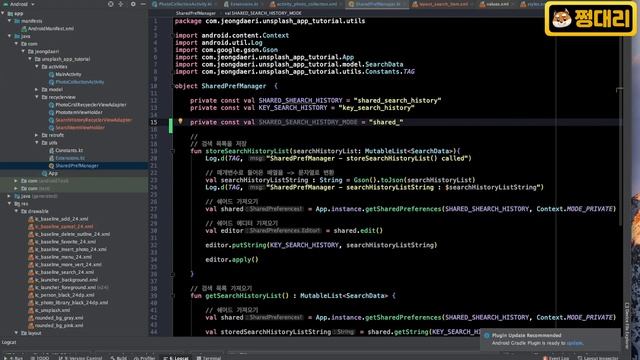Open rounded_bg_pink.xml drawable
This screenshot has height=360, width=640.
[x=56, y=326]
